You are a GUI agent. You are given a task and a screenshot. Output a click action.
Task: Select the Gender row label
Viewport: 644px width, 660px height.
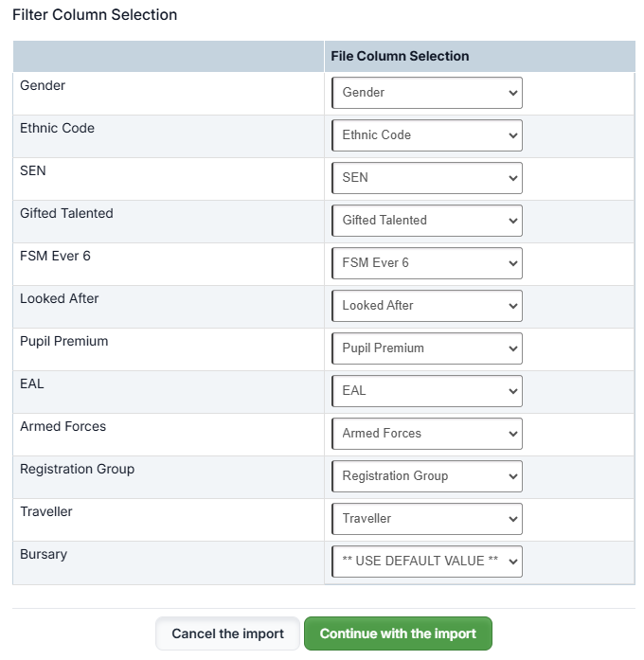click(43, 85)
